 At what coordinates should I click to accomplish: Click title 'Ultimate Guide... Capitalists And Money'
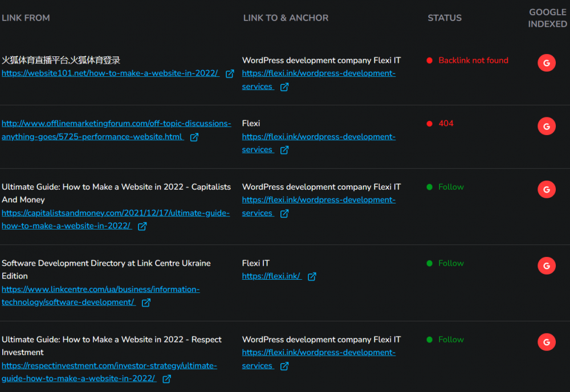pos(116,193)
